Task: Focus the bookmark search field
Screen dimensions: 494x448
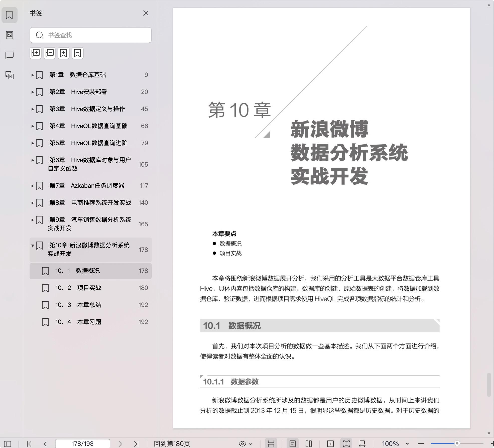Action: [x=91, y=35]
